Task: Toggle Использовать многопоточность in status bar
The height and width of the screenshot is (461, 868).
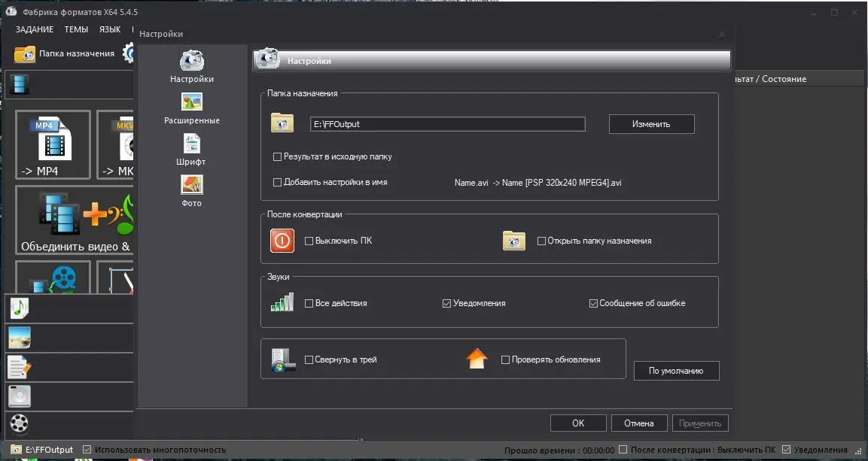Action: [x=87, y=450]
